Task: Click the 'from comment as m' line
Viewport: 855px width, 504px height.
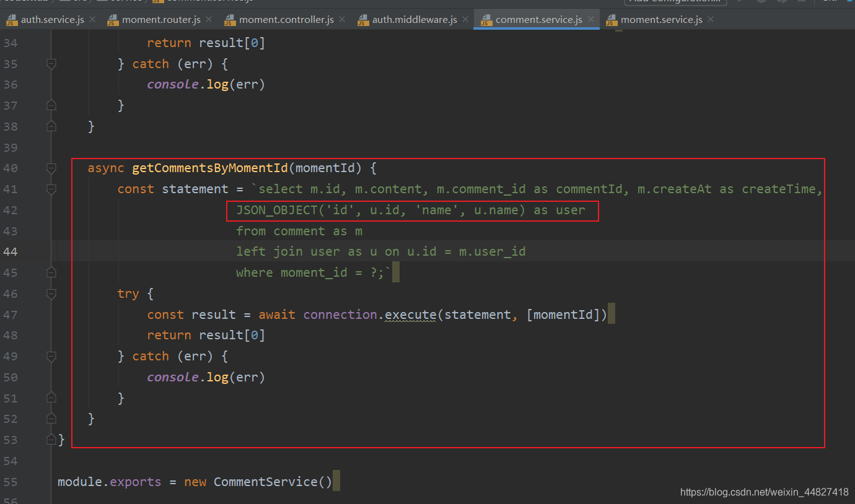Action: tap(299, 231)
